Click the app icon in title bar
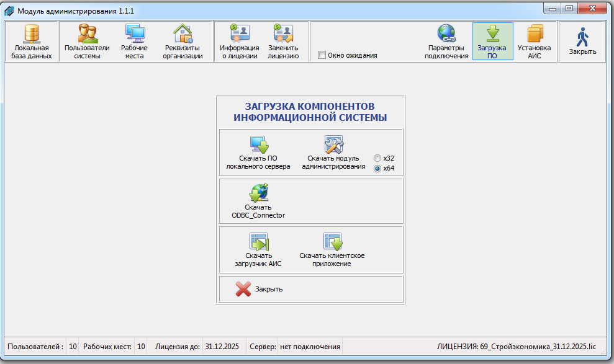This screenshot has width=614, height=364. tap(9, 11)
